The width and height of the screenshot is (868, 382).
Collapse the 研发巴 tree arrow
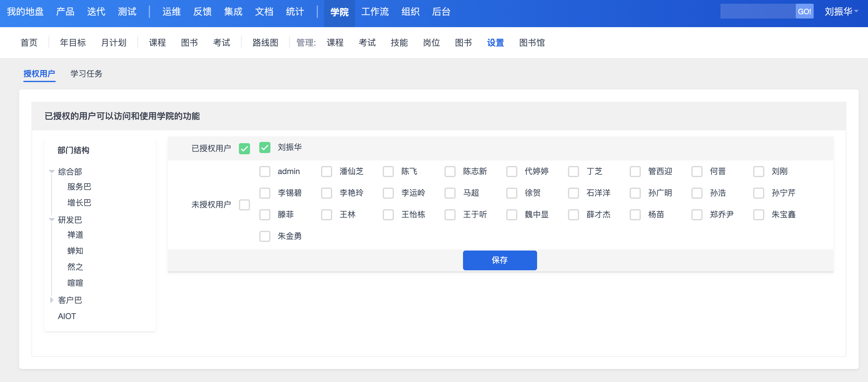pyautogui.click(x=52, y=220)
